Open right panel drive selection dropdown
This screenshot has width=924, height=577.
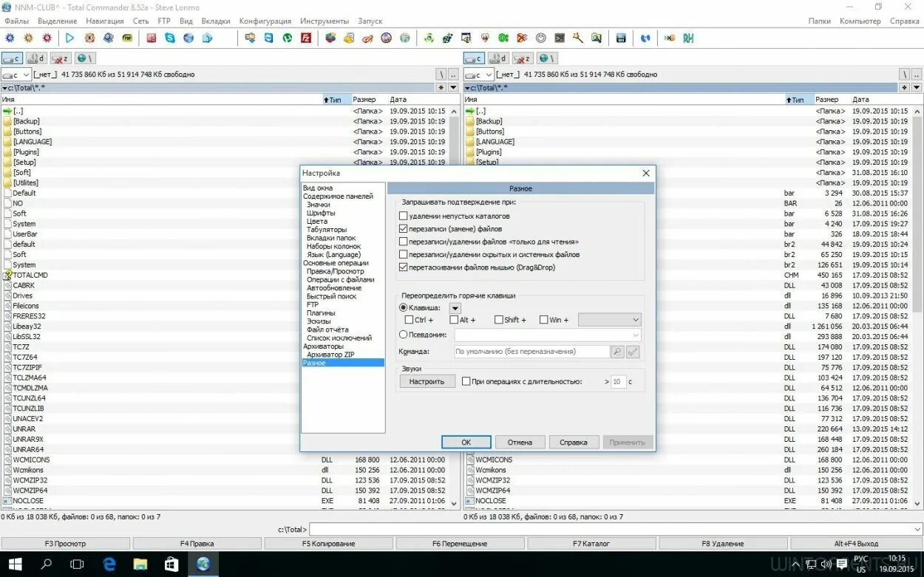[478, 75]
